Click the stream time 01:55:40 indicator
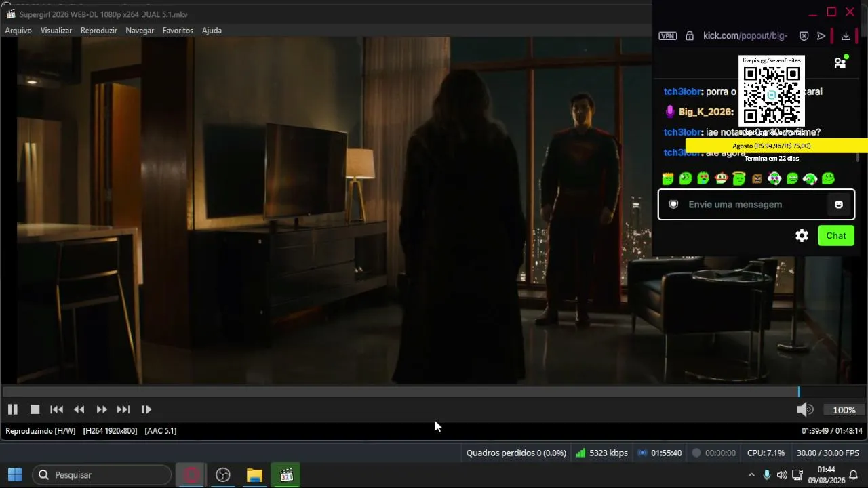Screen dimensions: 868x488 pos(660,453)
